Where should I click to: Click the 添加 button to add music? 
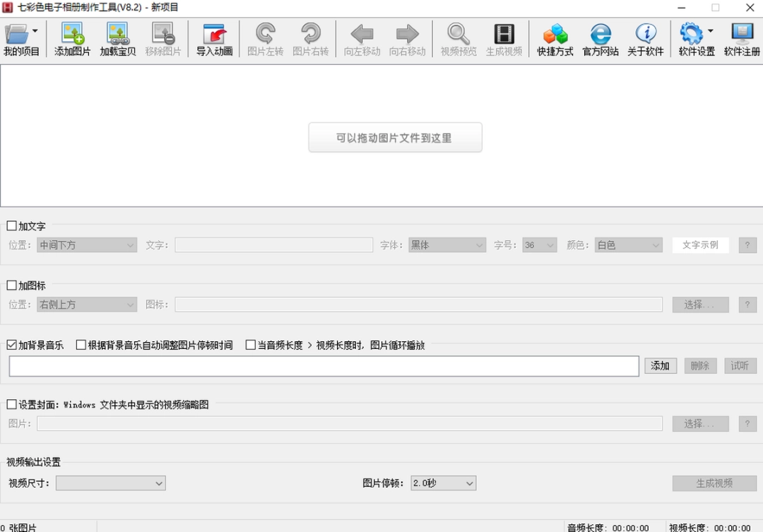click(660, 365)
